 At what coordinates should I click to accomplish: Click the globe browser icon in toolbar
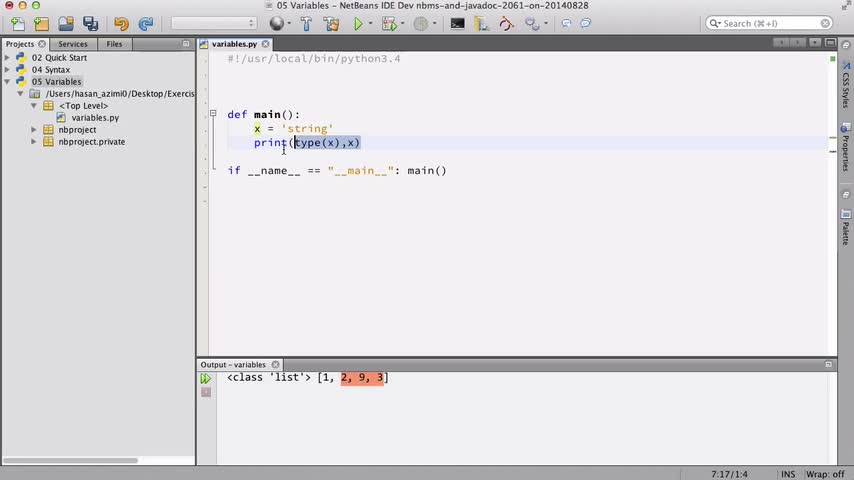point(277,23)
